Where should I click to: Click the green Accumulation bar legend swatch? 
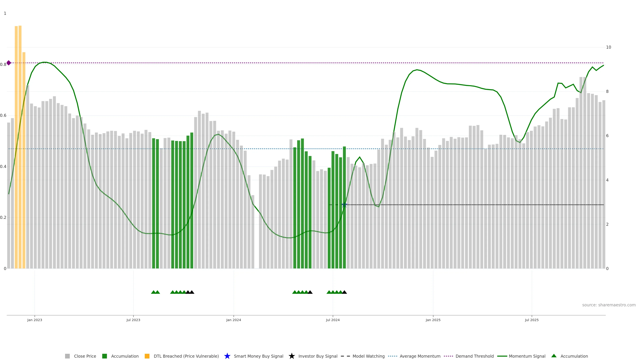point(104,356)
